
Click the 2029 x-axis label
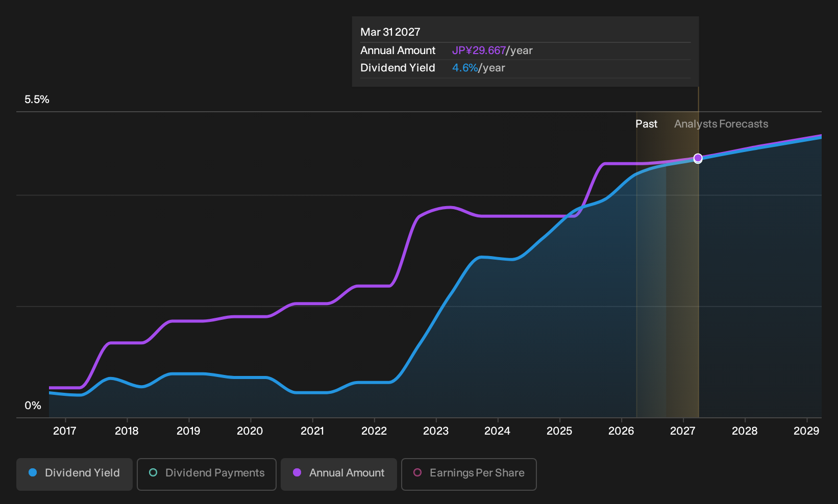(806, 431)
